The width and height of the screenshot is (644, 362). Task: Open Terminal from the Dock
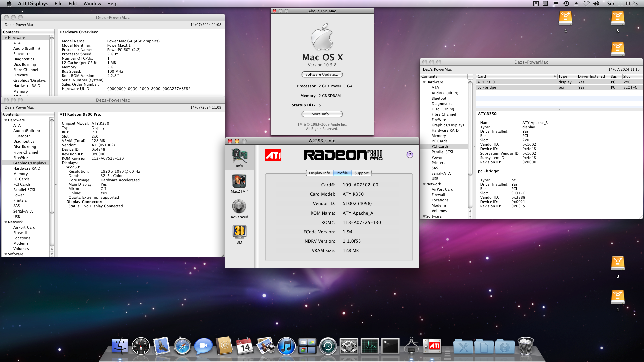(x=390, y=346)
